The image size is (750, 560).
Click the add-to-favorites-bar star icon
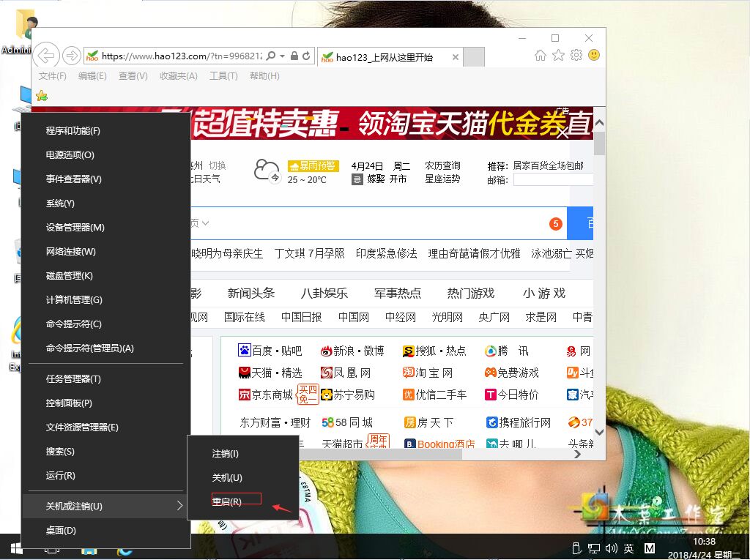42,96
